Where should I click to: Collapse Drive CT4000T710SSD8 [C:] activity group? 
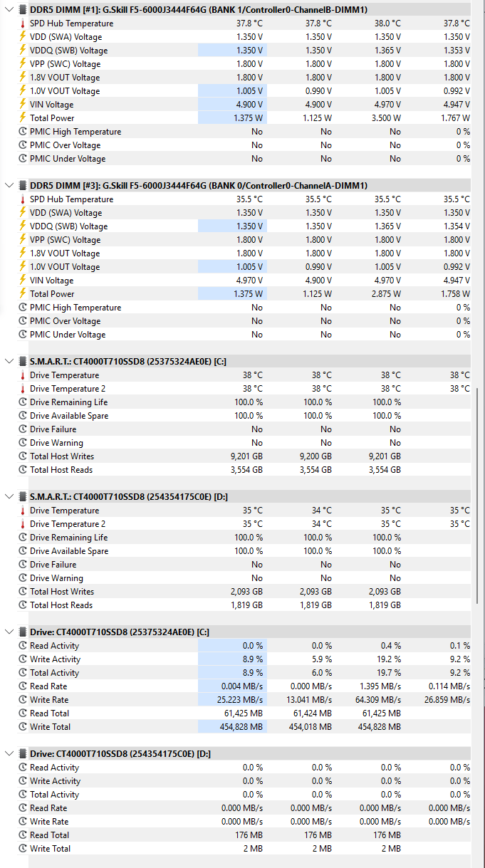tap(9, 632)
